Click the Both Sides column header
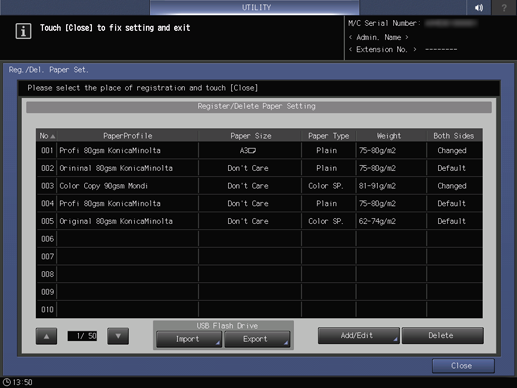Image resolution: width=517 pixels, height=388 pixels. pyautogui.click(x=454, y=136)
